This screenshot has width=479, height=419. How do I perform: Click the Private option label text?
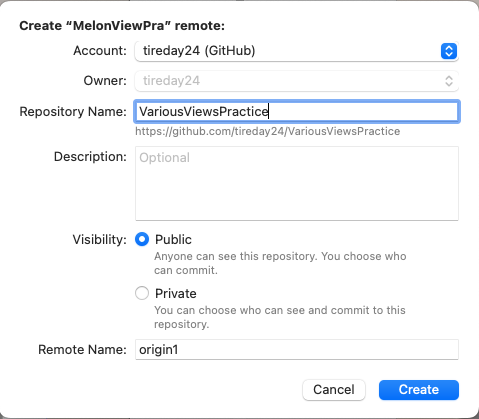point(176,294)
